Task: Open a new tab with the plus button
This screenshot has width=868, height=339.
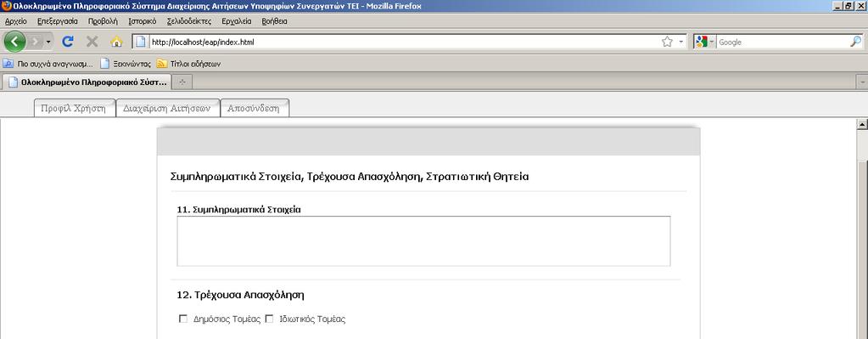Action: point(182,82)
